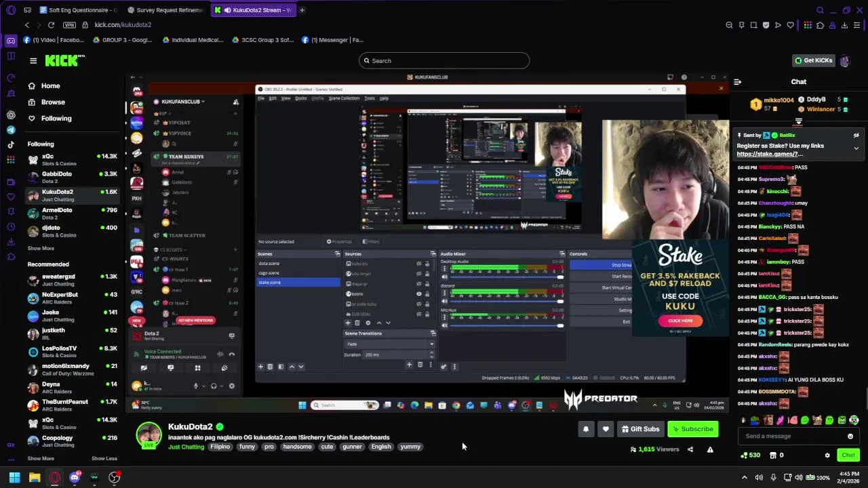This screenshot has width=868, height=488.
Task: Open user avatar menu beside Get KICKs
Action: (x=845, y=60)
